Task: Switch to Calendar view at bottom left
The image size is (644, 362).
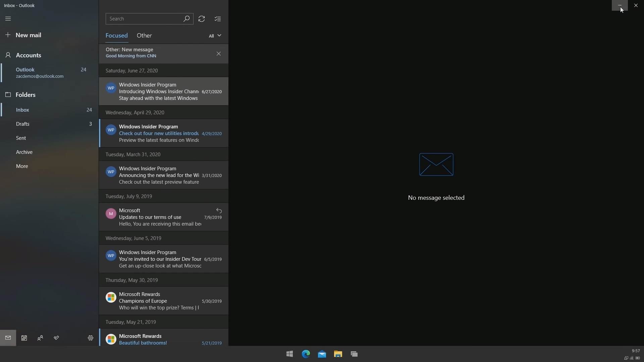Action: pos(24,338)
